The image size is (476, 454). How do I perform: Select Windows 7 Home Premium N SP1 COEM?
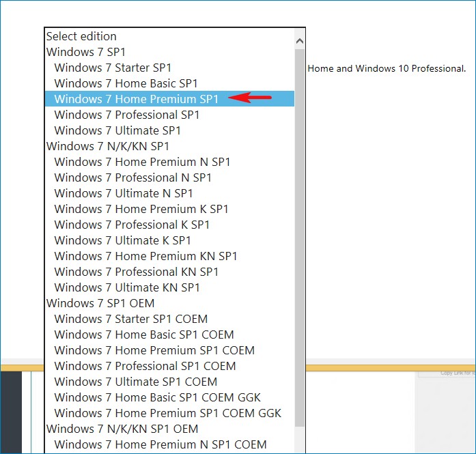[169, 444]
